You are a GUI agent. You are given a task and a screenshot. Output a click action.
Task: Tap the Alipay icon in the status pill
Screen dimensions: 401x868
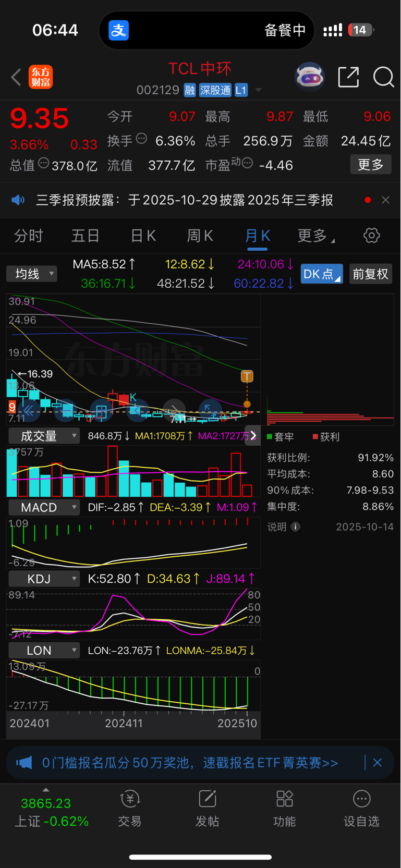click(118, 30)
